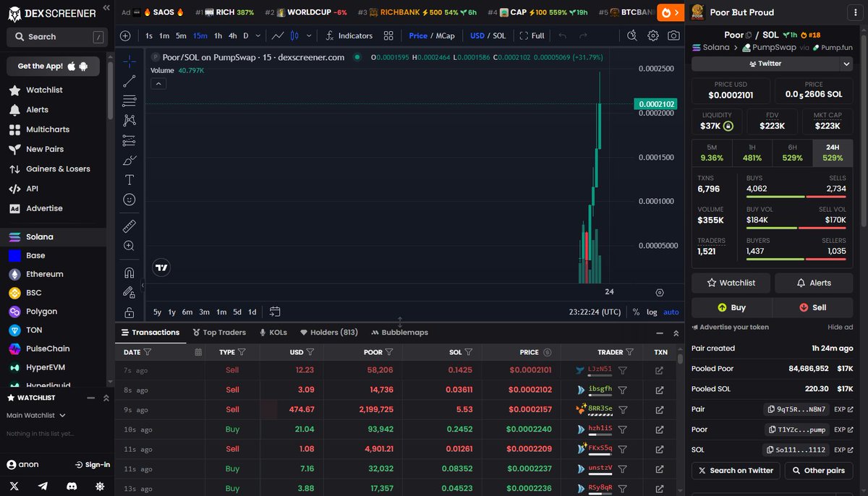The width and height of the screenshot is (868, 496).
Task: Select the brush drawing tool
Action: [x=129, y=160]
